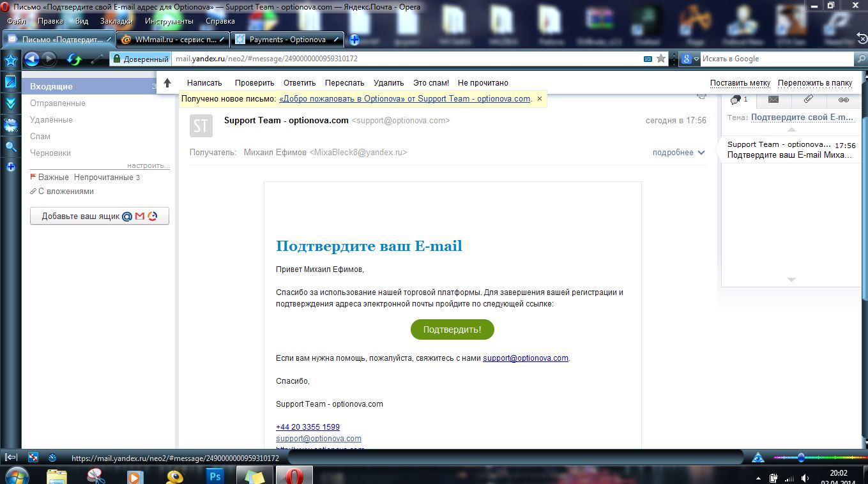Go back with the browser Back arrow
868x484 pixels.
pyautogui.click(x=31, y=59)
